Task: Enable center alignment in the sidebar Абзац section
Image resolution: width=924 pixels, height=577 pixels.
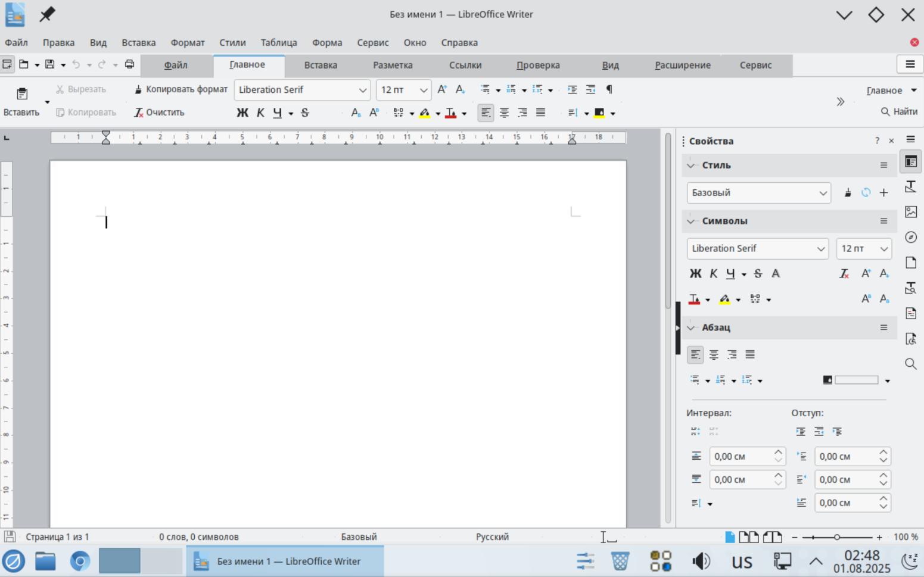Action: pyautogui.click(x=714, y=355)
